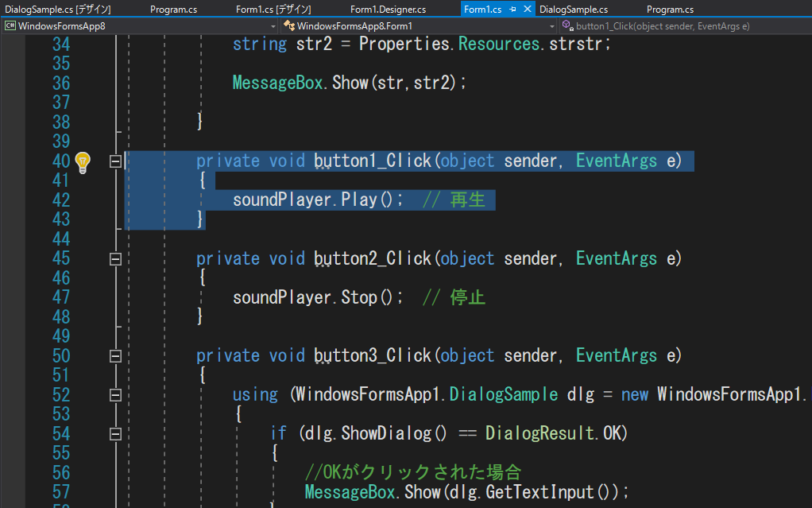812x508 pixels.
Task: Click the // 停止 comment
Action: (454, 297)
